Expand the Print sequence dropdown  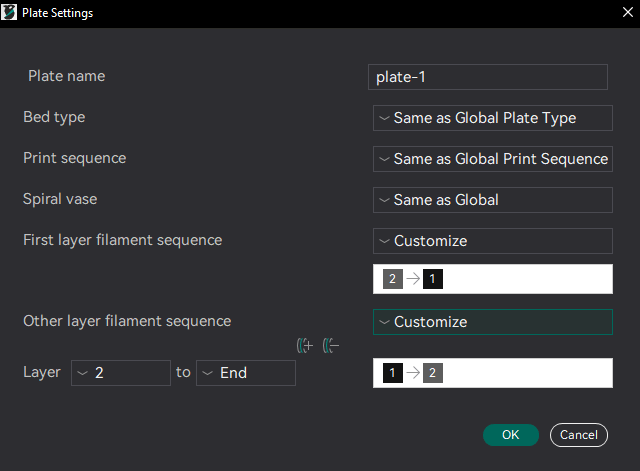pyautogui.click(x=492, y=158)
